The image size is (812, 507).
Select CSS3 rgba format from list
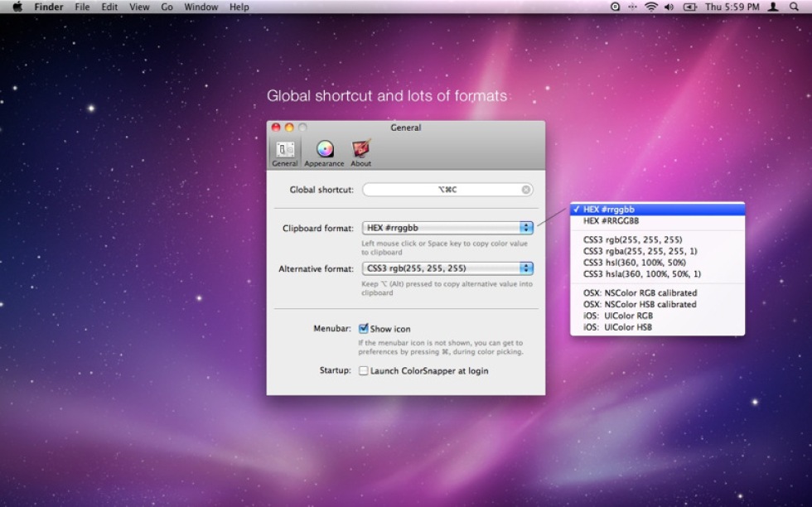(x=640, y=251)
